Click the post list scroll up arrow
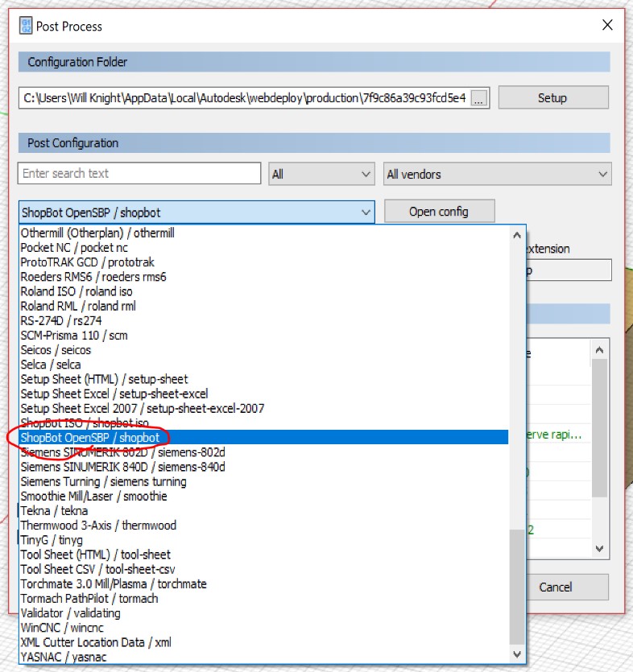Image resolution: width=633 pixels, height=672 pixels. tap(517, 235)
